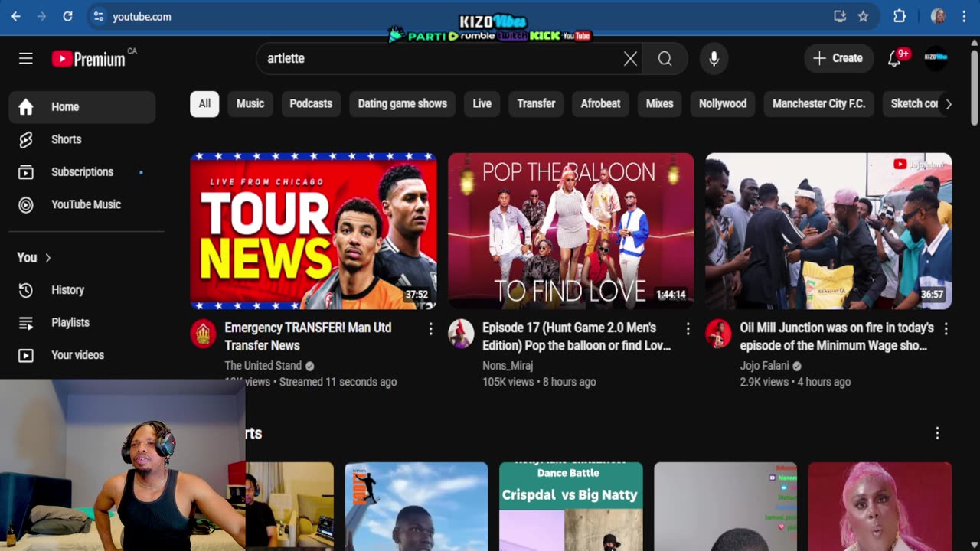Open 'Oil Mill Junction was on fire' title

(x=837, y=337)
